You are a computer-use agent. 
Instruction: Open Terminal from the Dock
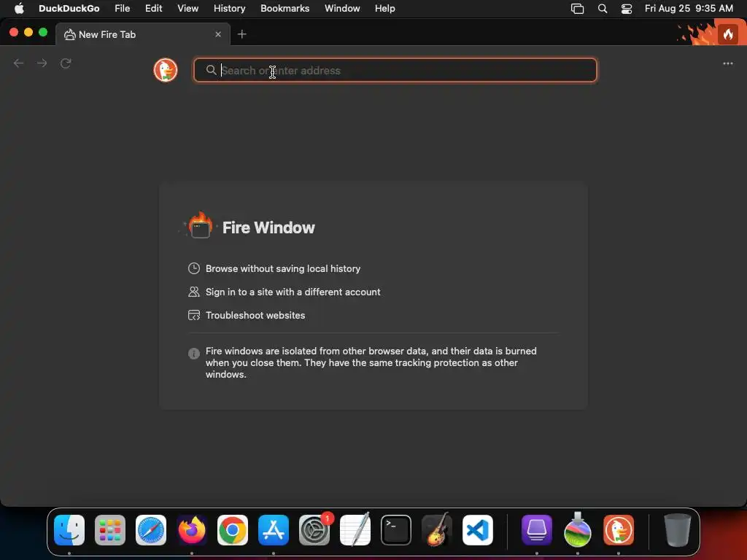(396, 530)
